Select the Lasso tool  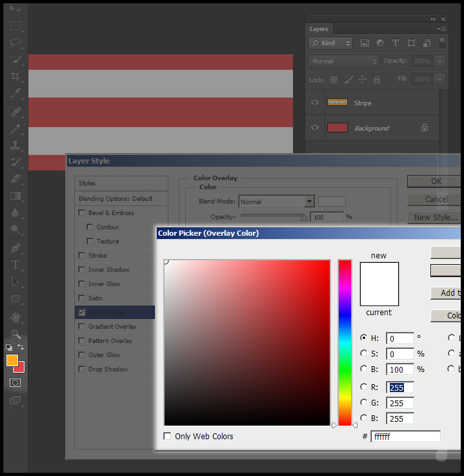point(15,43)
